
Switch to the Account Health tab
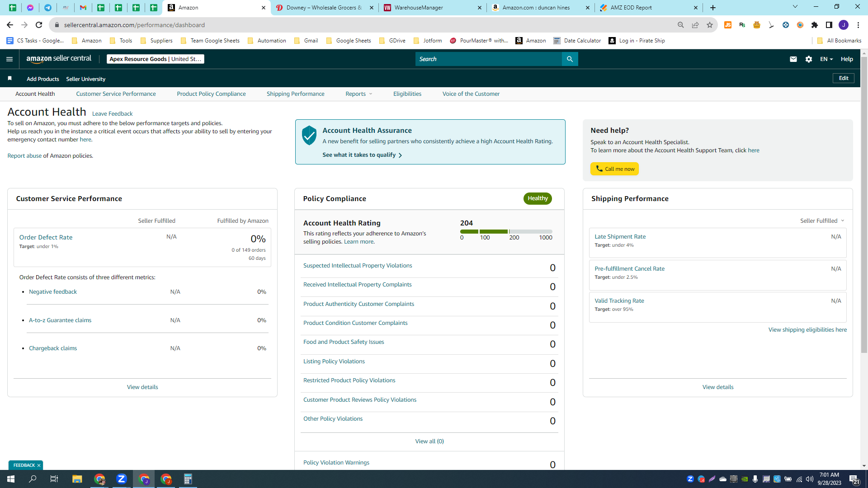35,94
